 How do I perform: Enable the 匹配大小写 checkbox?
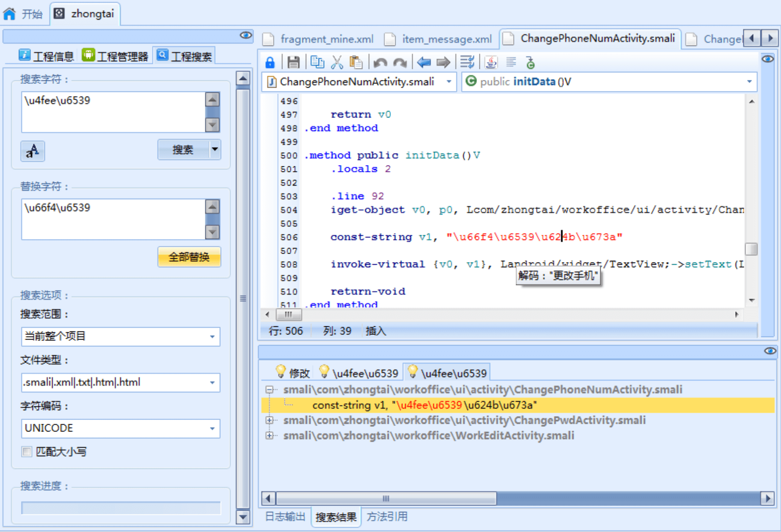tap(27, 452)
